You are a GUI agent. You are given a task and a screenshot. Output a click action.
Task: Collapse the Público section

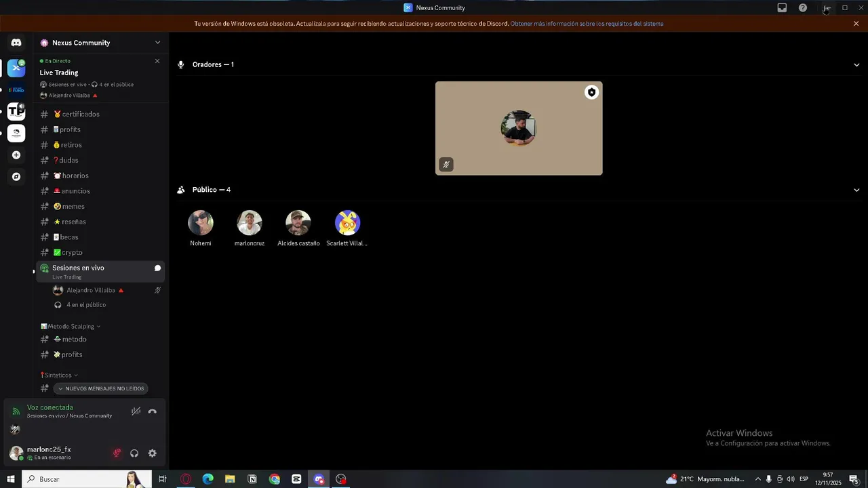coord(856,190)
